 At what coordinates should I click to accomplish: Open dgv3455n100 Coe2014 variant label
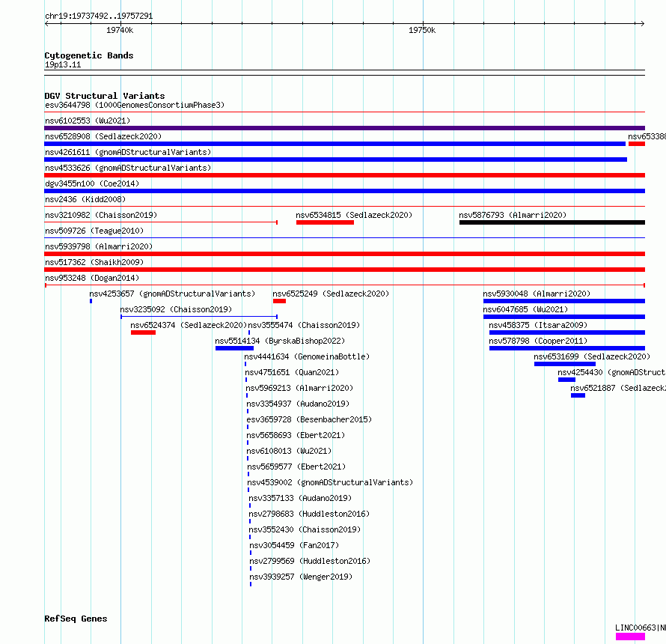pos(92,183)
